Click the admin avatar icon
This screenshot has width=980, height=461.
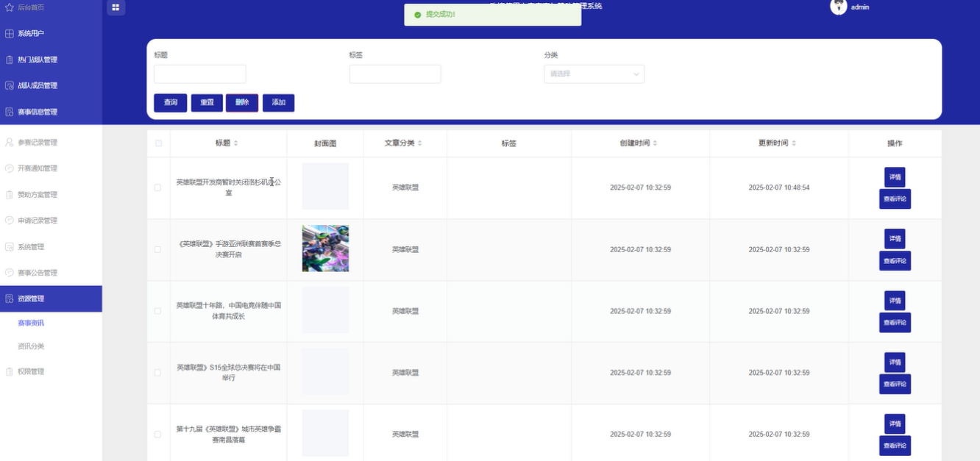[x=839, y=7]
